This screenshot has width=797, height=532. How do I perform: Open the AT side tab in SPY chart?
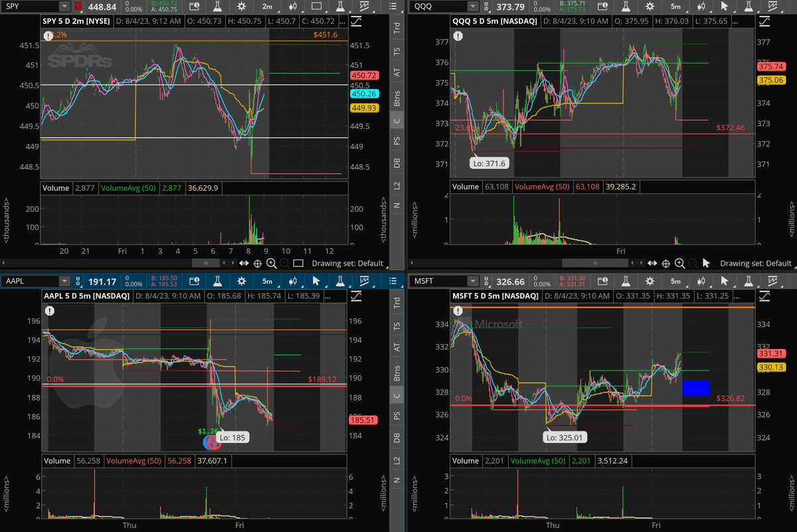[397, 72]
